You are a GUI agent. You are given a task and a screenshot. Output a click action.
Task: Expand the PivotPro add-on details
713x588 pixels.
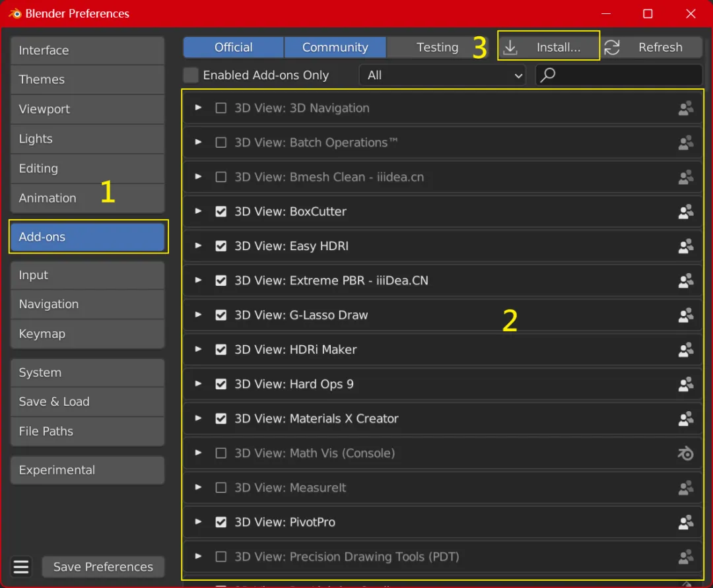coord(198,522)
